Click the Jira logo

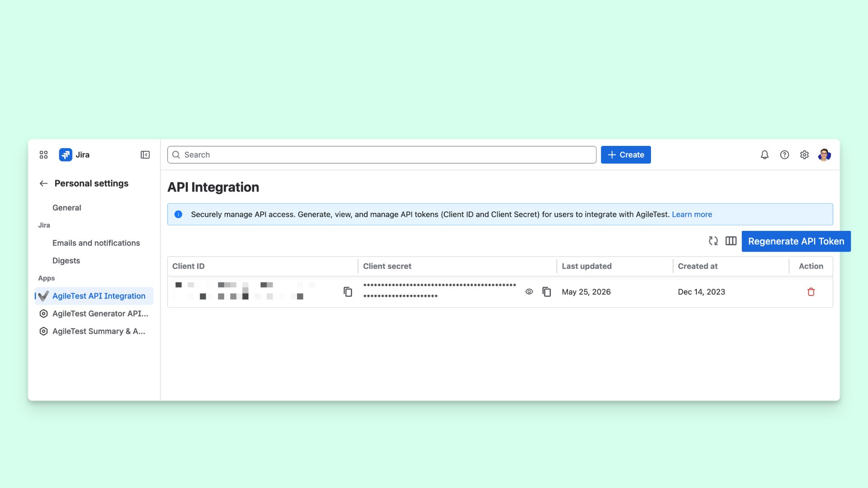pos(66,155)
